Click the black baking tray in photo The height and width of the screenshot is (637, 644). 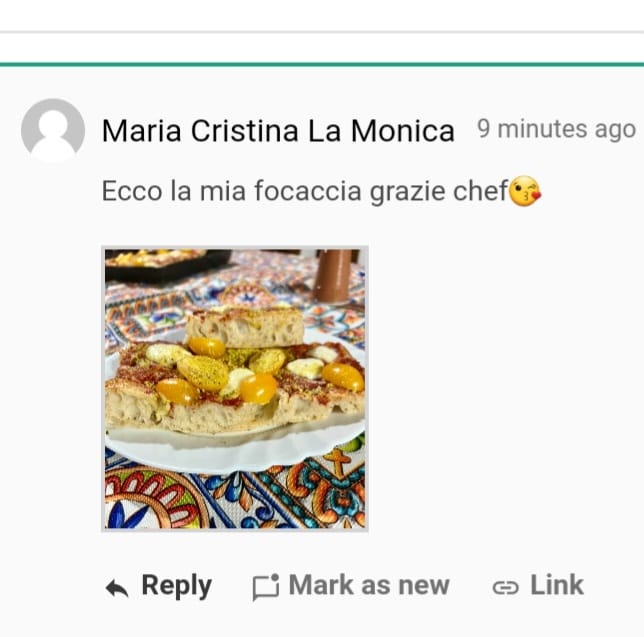click(x=166, y=265)
